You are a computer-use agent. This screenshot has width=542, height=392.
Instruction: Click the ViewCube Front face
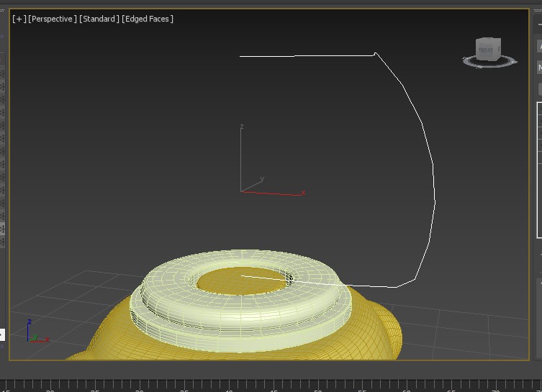coord(486,51)
